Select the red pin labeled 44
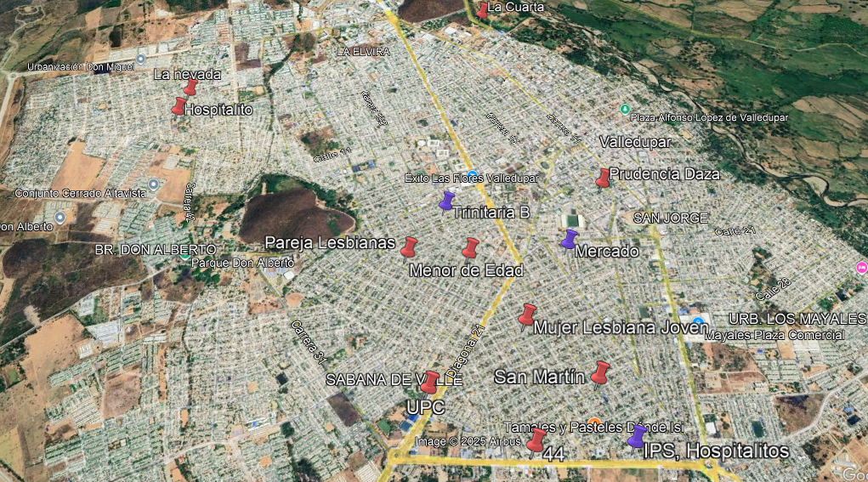868x482 pixels. 536,439
